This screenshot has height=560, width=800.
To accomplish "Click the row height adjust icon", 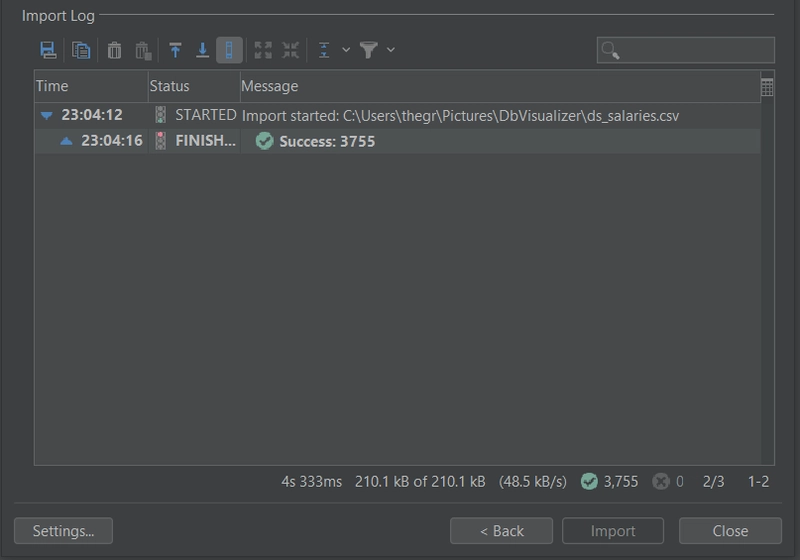I will tap(324, 50).
